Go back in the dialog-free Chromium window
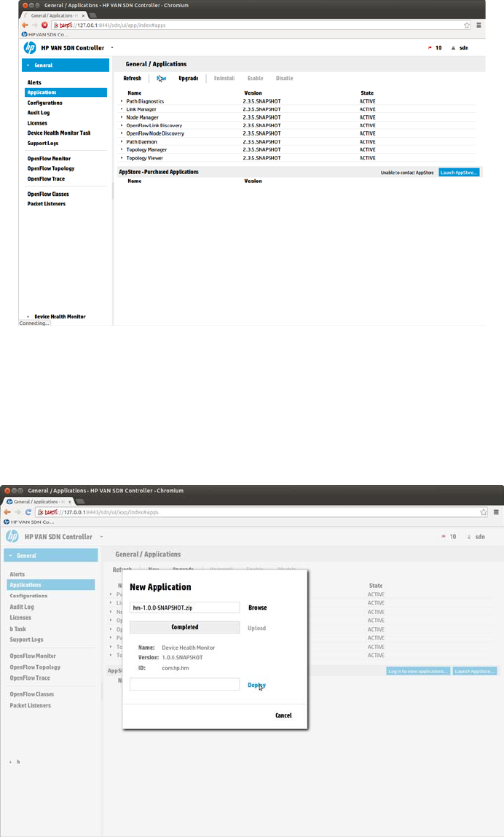Viewport: 504px width, 837px height. tap(25, 25)
